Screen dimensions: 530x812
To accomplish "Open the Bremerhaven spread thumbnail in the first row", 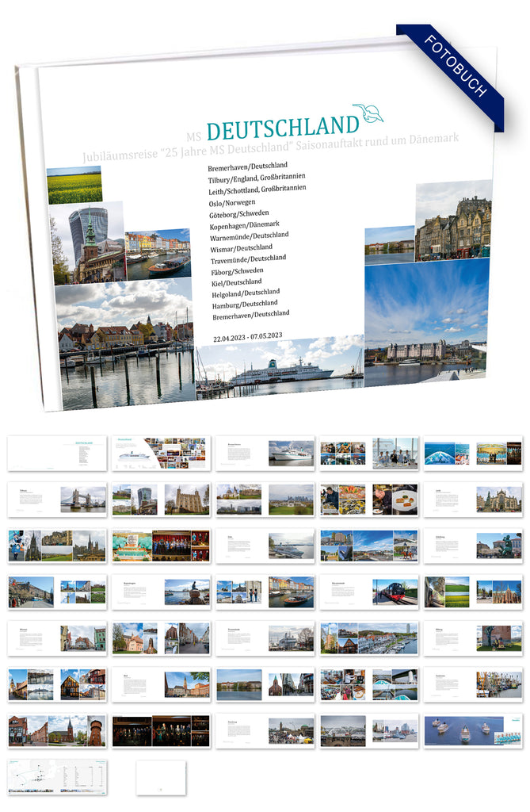I will coord(265,453).
